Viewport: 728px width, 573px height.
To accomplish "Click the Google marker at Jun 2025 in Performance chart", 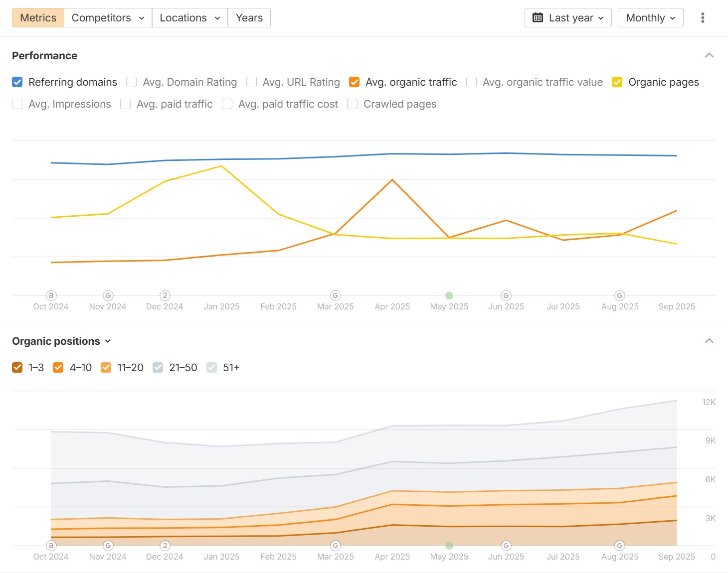I will [x=506, y=295].
